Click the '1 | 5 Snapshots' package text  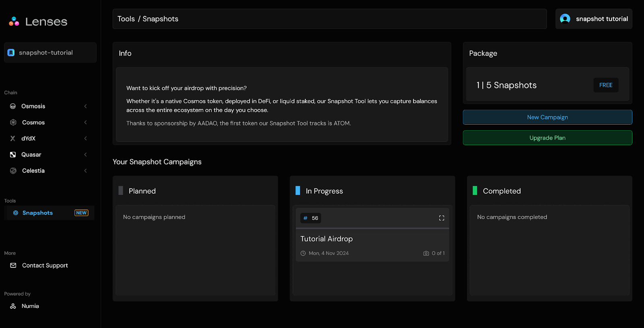coord(506,85)
